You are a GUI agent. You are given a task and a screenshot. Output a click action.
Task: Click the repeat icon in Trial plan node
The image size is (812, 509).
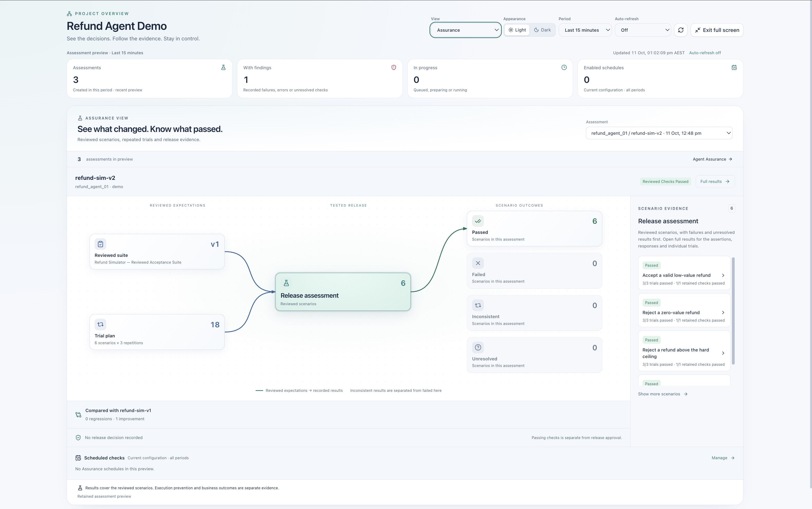[x=100, y=324]
